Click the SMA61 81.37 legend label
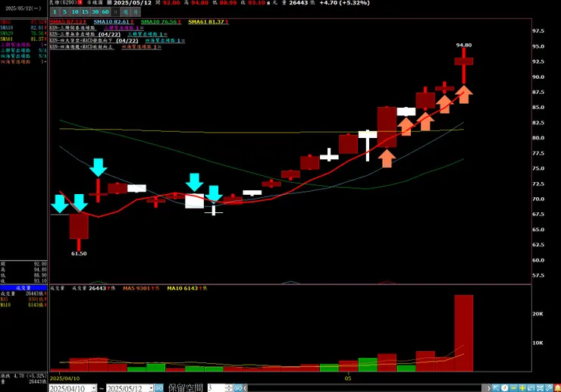The height and width of the screenshot is (392, 561). click(x=208, y=22)
